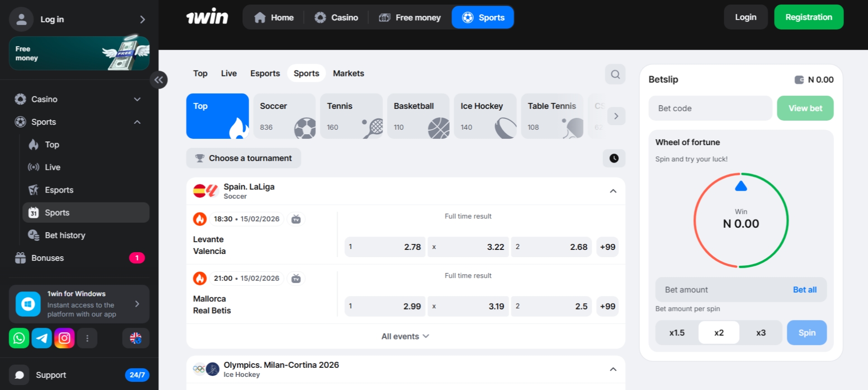Open the Instagram page icon
Image resolution: width=868 pixels, height=390 pixels.
point(64,338)
